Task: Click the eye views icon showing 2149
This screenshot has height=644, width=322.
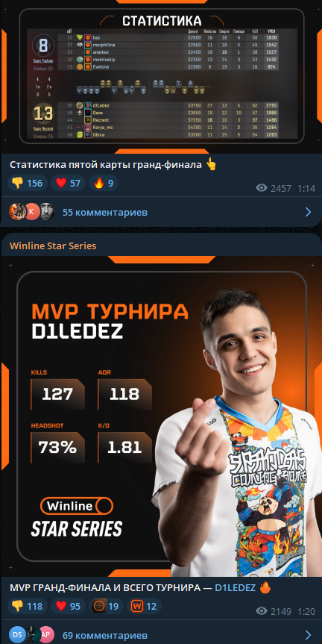Action: click(262, 611)
